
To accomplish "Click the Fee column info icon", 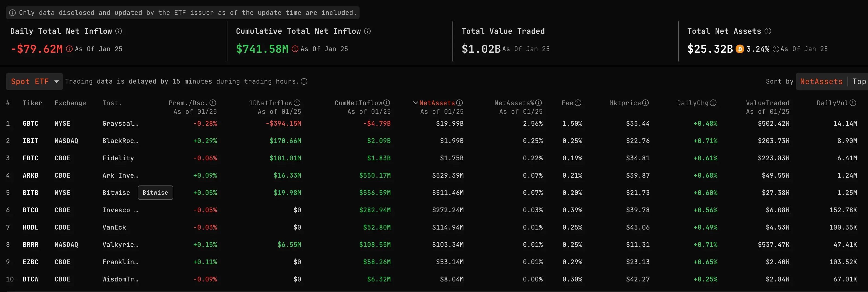I will point(579,102).
